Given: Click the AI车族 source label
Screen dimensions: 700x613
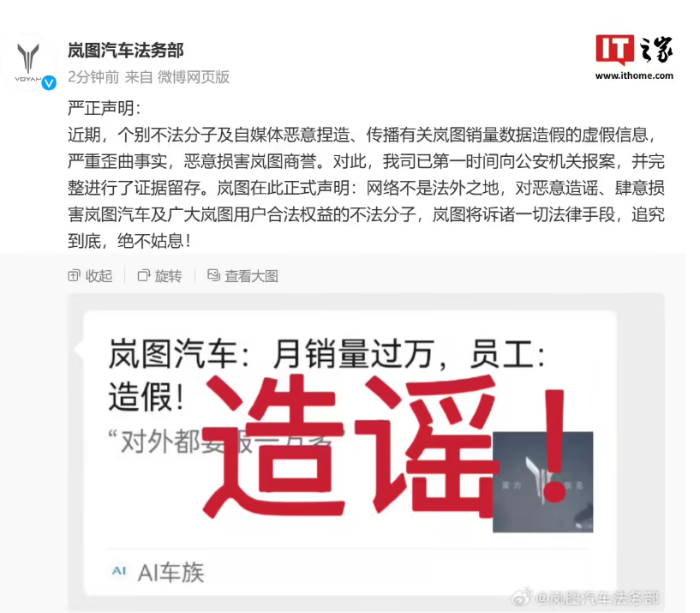Looking at the screenshot, I should [171, 573].
